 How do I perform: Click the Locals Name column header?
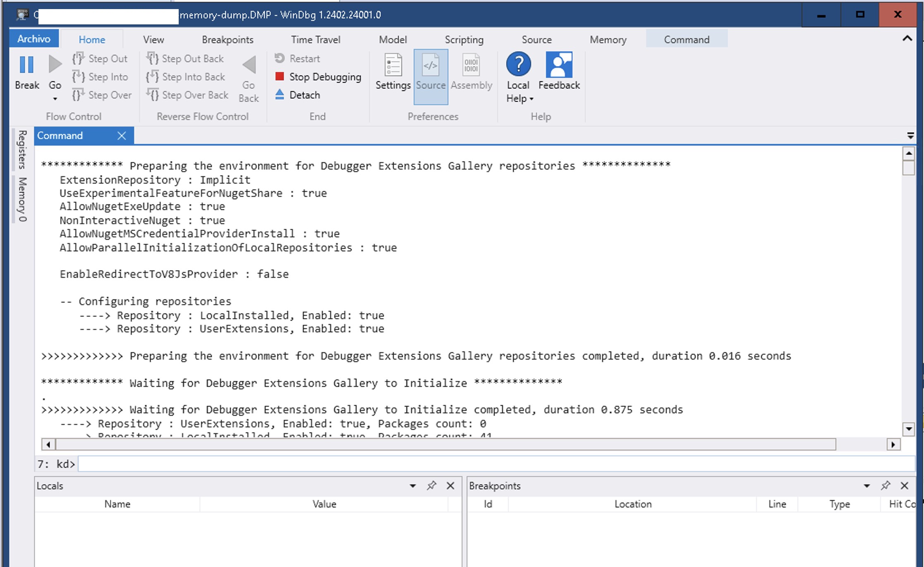(x=117, y=504)
